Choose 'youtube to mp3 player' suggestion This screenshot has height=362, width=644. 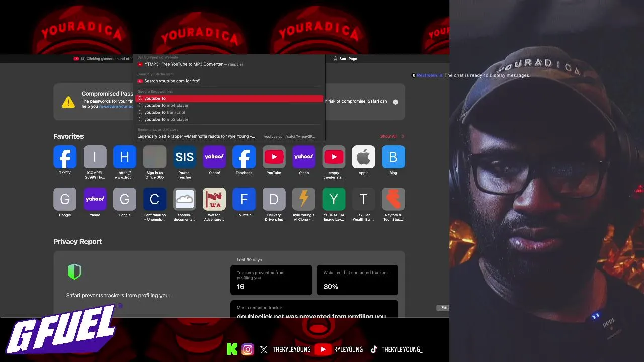[229, 119]
